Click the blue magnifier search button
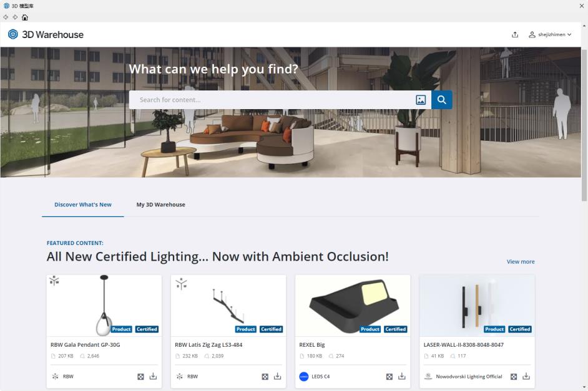The width and height of the screenshot is (588, 391). pos(442,100)
